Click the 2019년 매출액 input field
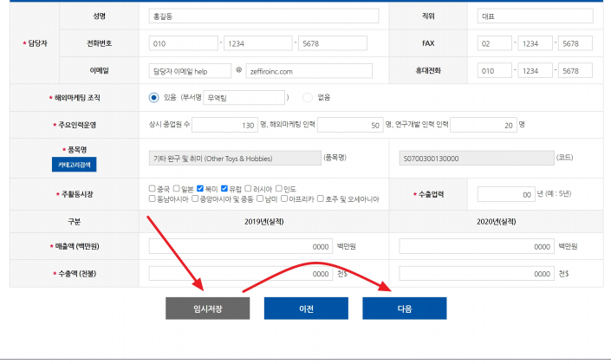The width and height of the screenshot is (611, 364). point(241,247)
